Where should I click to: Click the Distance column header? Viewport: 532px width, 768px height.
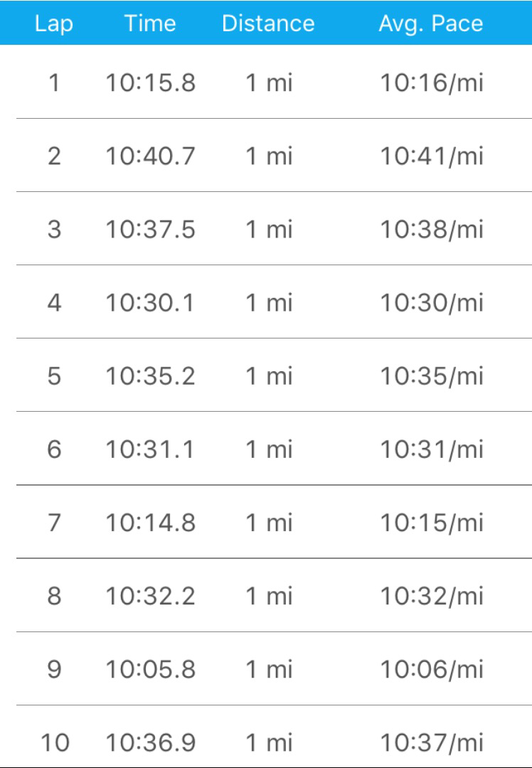pyautogui.click(x=268, y=23)
